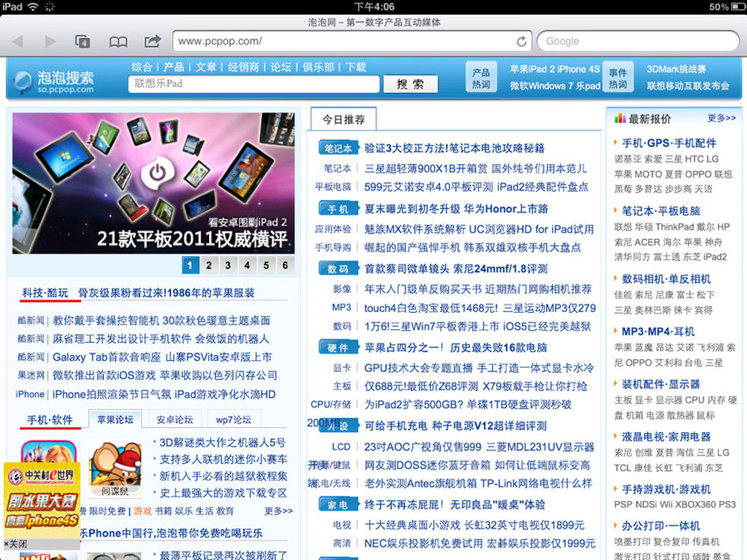Switch to the 安卓论坛 tab
Viewport: 747px width, 560px height.
175,420
